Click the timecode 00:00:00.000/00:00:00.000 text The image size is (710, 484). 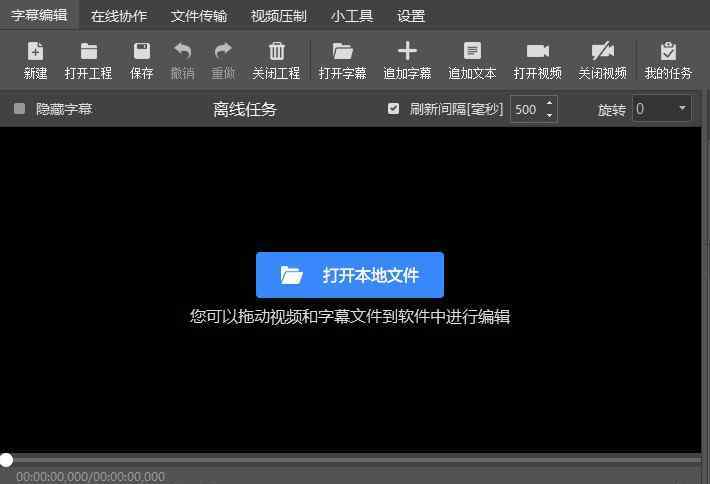[x=91, y=477]
